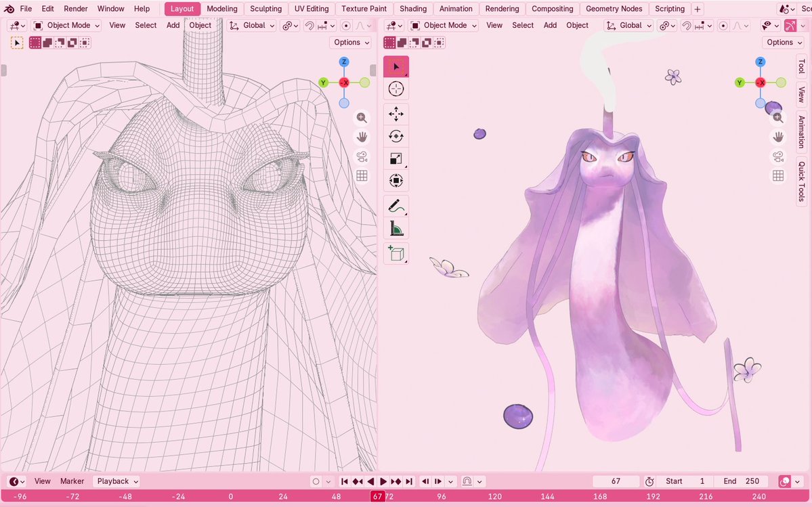
Task: Choose extend selection mode in left viewport
Action: (47, 43)
